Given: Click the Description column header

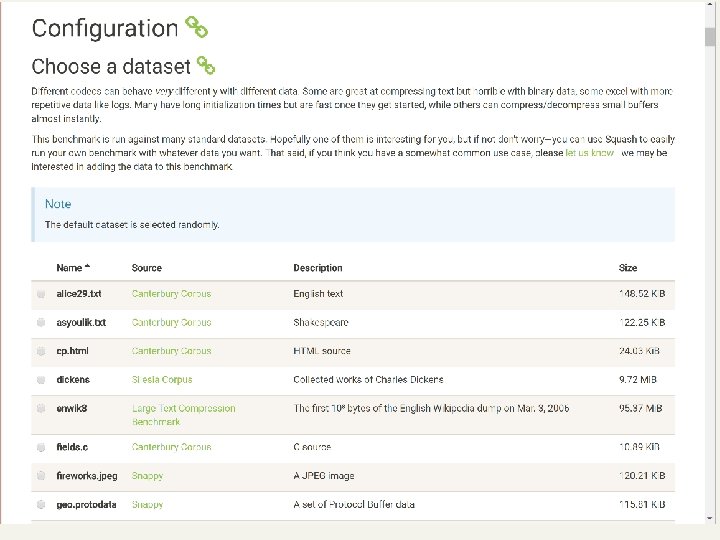Looking at the screenshot, I should tap(317, 268).
